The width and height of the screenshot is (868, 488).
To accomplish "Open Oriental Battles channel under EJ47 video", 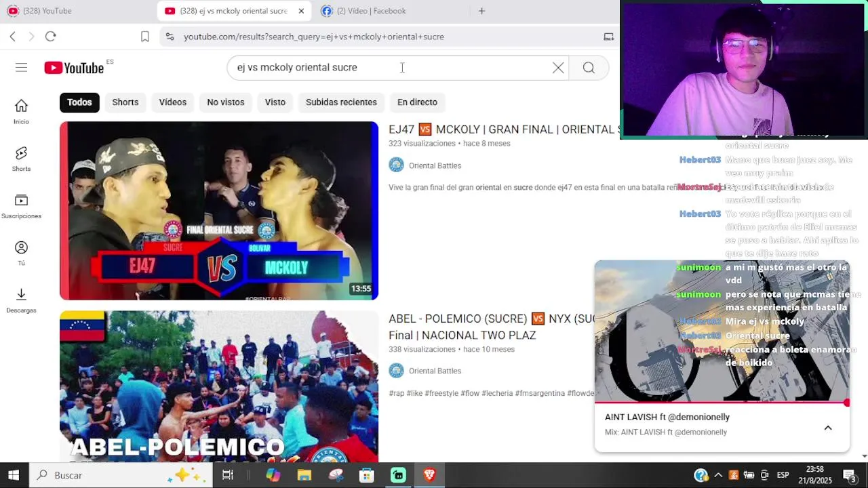I will click(x=435, y=165).
